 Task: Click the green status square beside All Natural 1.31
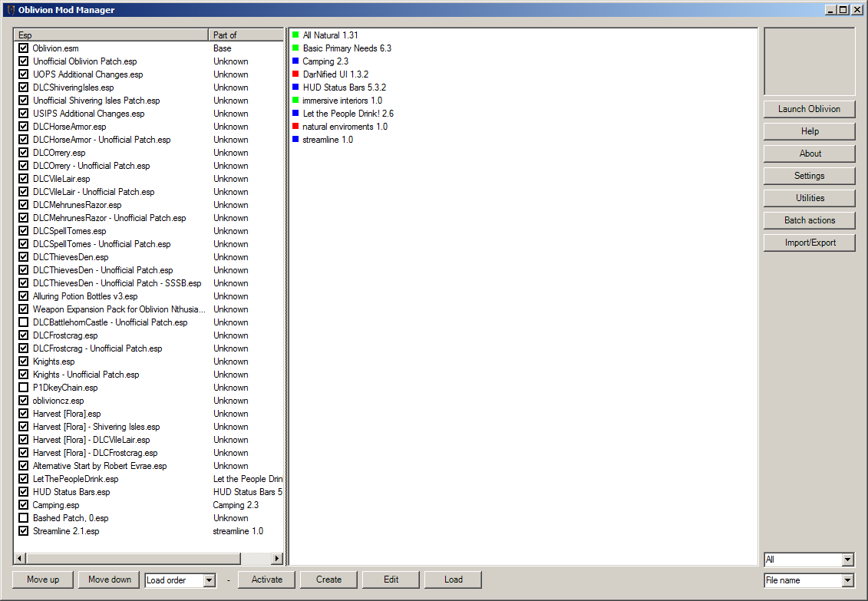pos(295,35)
